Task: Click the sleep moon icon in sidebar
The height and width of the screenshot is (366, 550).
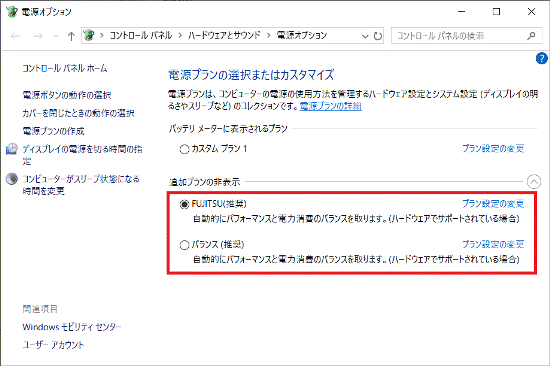Action: [12, 179]
